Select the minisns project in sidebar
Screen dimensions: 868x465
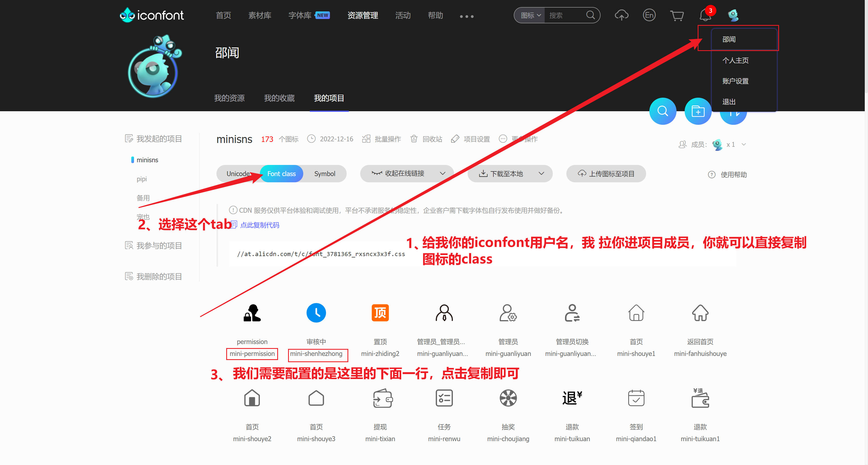(147, 160)
